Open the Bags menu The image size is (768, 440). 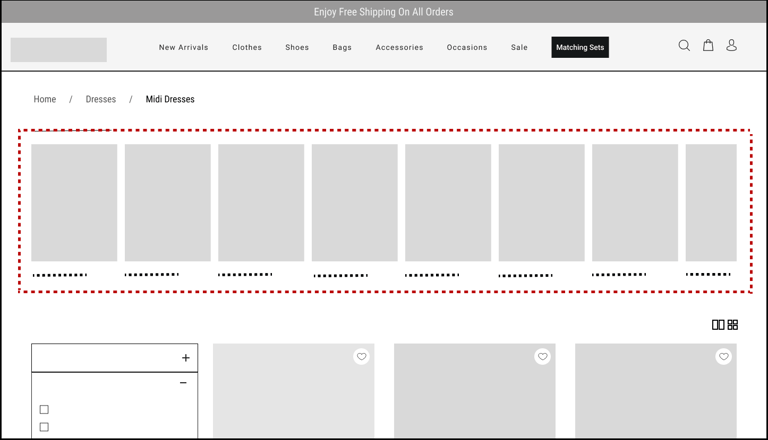pos(342,48)
